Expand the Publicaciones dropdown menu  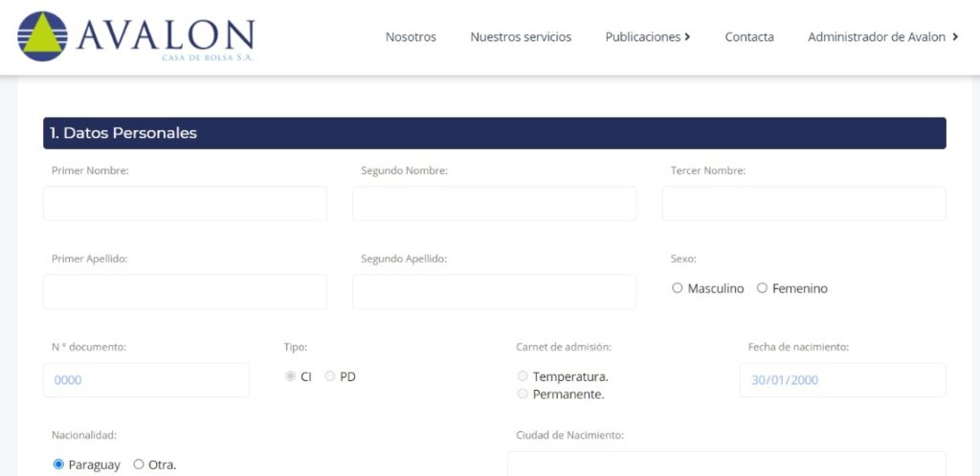[x=648, y=37]
